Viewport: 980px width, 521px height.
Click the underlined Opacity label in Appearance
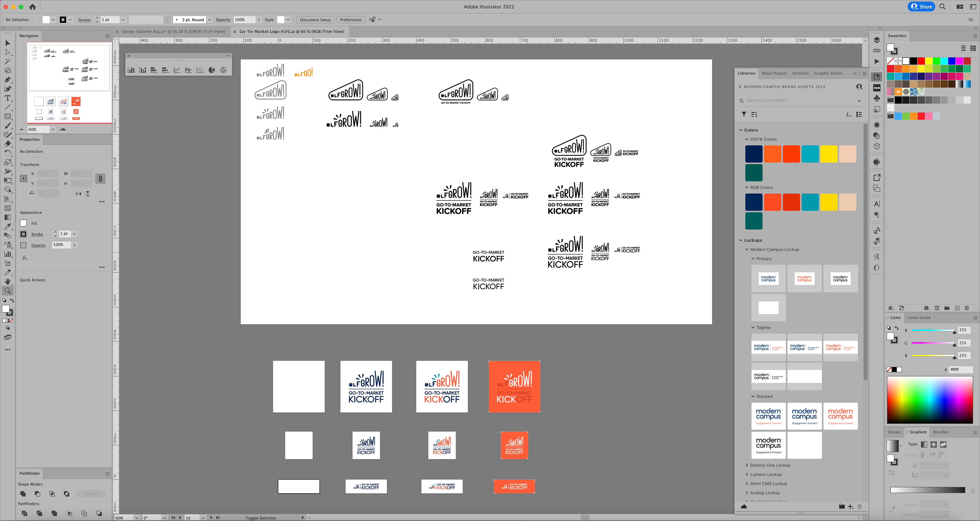tap(39, 246)
